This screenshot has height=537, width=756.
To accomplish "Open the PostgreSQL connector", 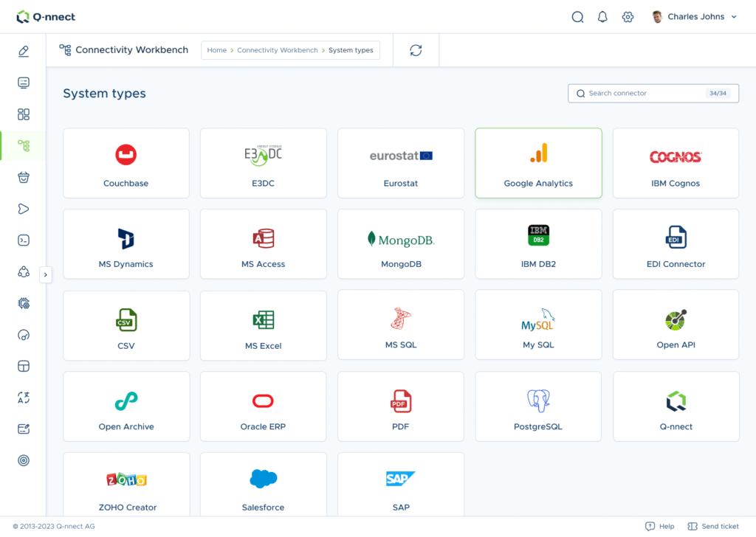I will pyautogui.click(x=538, y=406).
